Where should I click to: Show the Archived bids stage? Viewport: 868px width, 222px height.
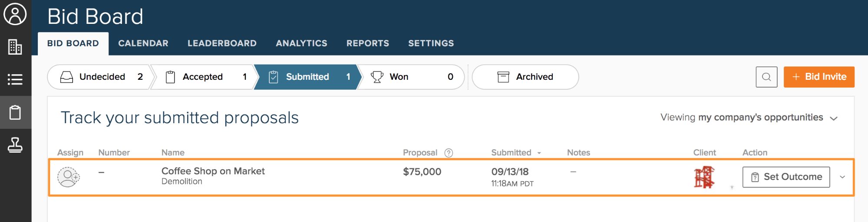pyautogui.click(x=525, y=77)
